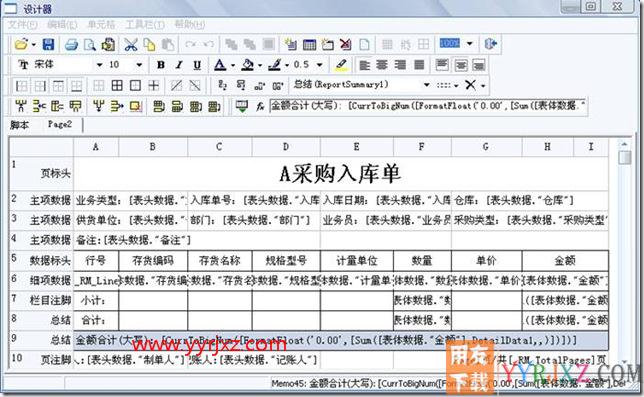Open the 单元格 menu
Viewport: 644px width, 397px height.
101,25
